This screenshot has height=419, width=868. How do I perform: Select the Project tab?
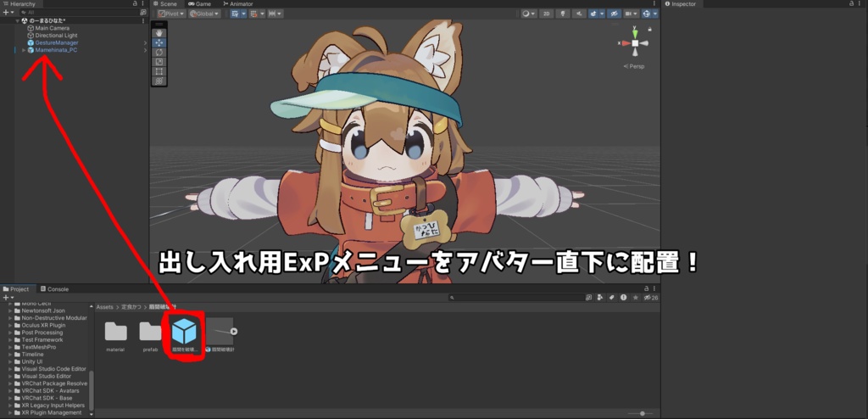pyautogui.click(x=16, y=289)
